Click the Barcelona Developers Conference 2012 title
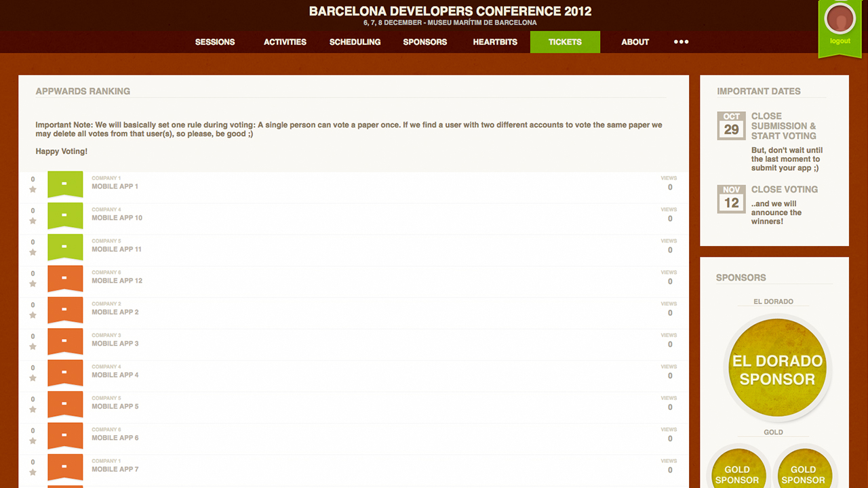Screen dimensions: 868x488 point(450,12)
